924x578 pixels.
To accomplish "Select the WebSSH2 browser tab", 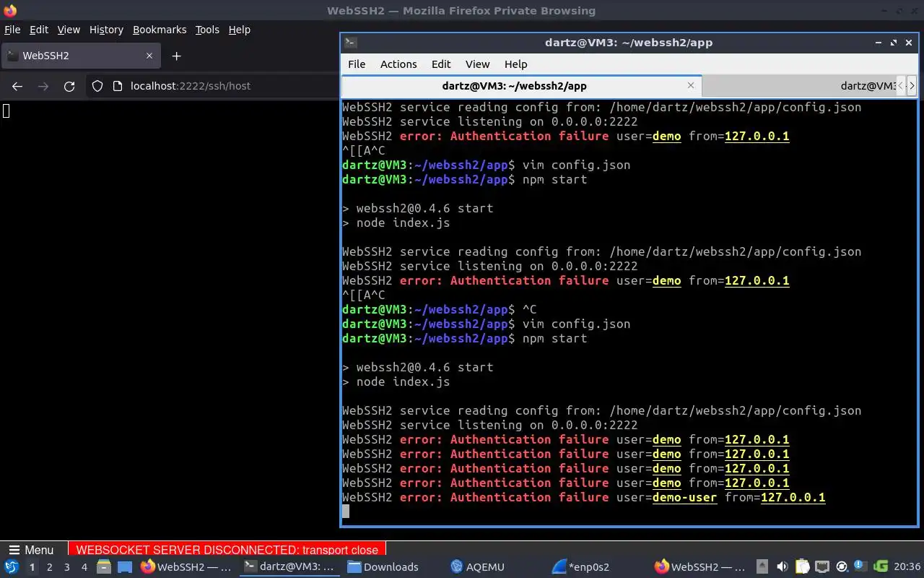I will (x=80, y=56).
